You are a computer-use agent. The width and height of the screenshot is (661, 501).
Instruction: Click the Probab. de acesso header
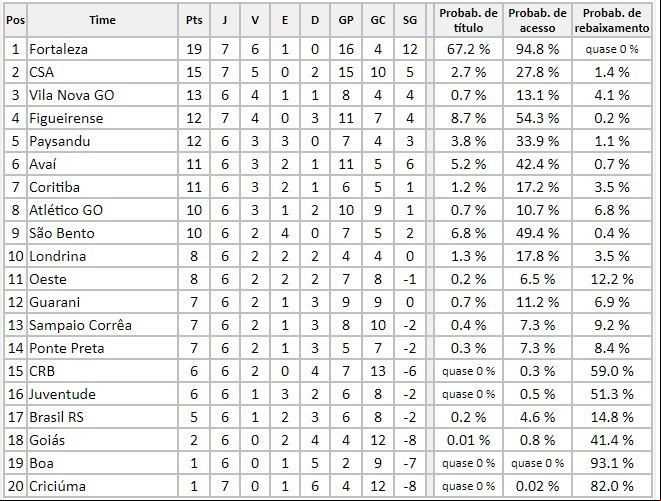coord(537,20)
